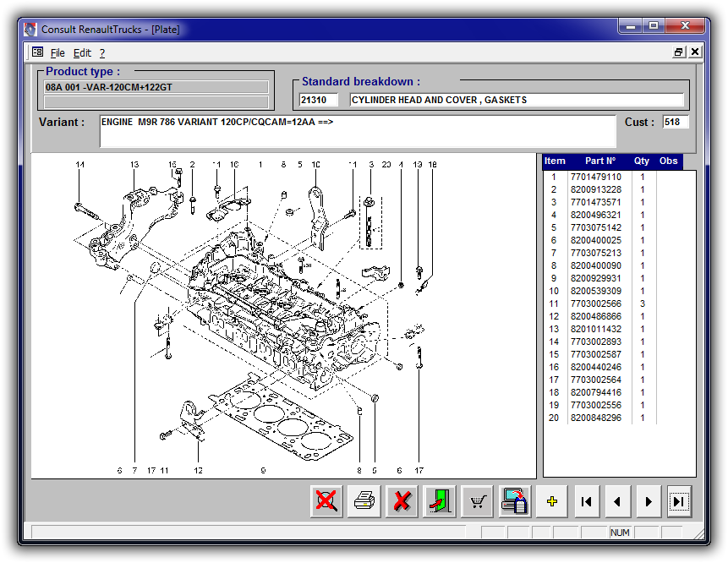Jump to the first plate

587,501
